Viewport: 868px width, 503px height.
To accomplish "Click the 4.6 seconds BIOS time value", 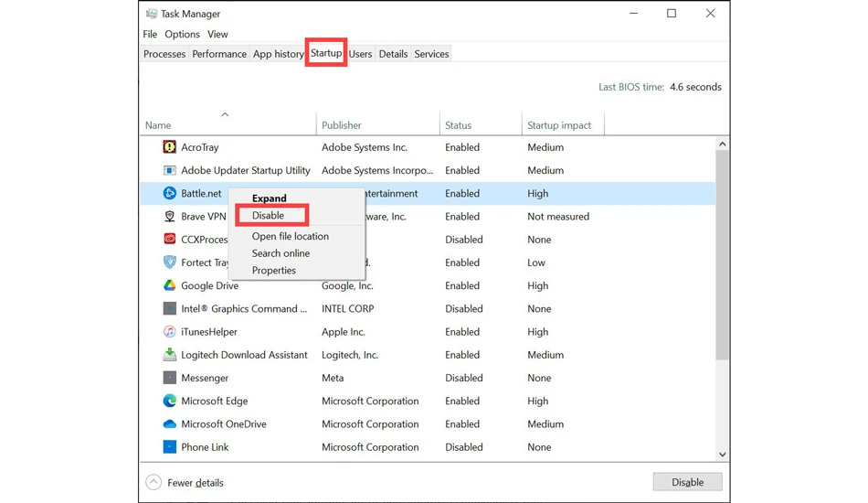I will coord(695,87).
